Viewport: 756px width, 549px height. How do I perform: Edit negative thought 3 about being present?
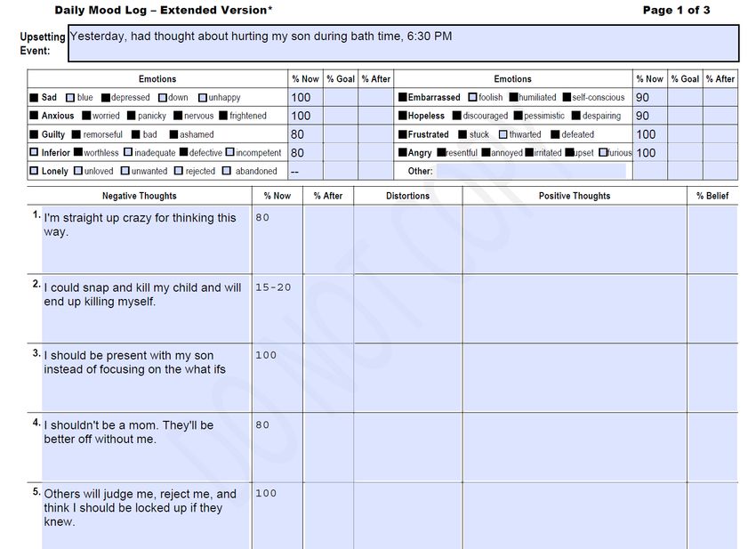tap(146, 378)
